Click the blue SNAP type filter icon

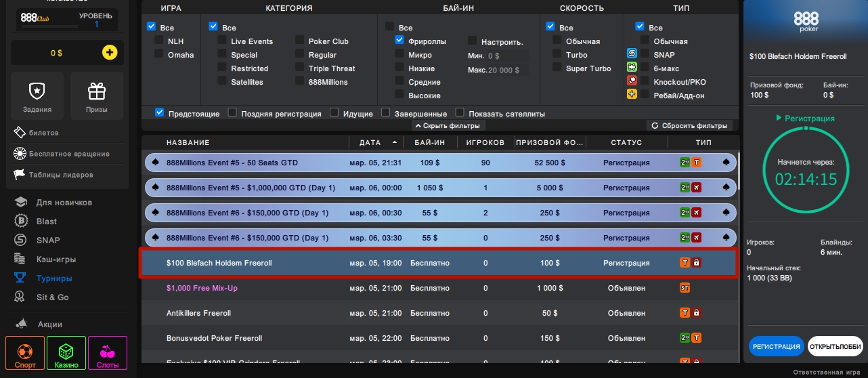click(632, 53)
